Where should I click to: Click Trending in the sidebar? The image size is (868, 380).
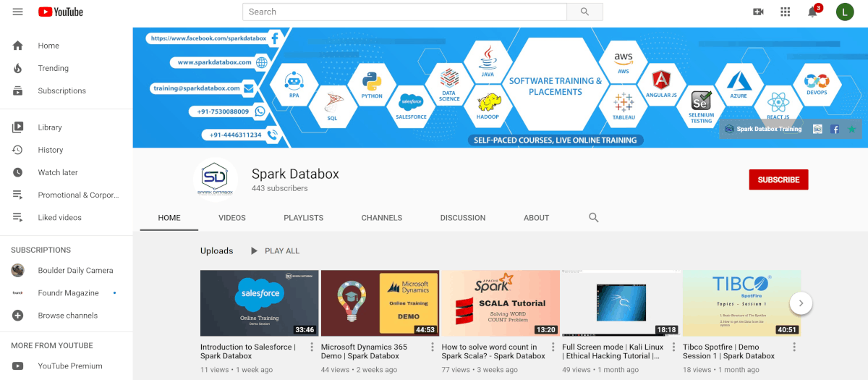click(54, 68)
